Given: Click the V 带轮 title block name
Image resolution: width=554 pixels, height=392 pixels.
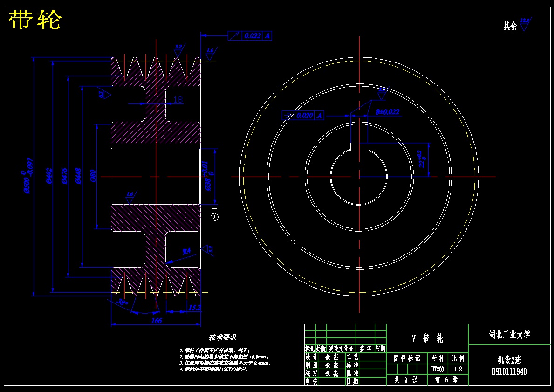Looking at the screenshot, I should [428, 338].
